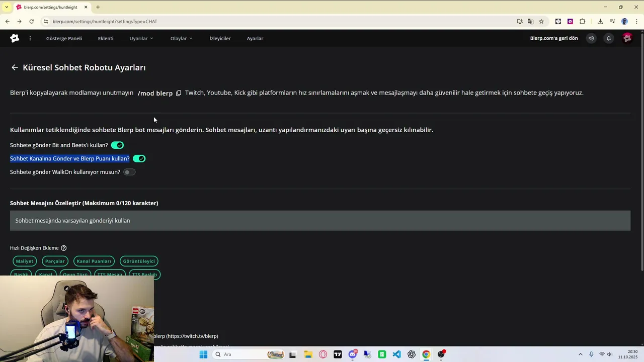Open the three-dot menu beside Blerp logo
This screenshot has width=644, height=362.
point(30,38)
